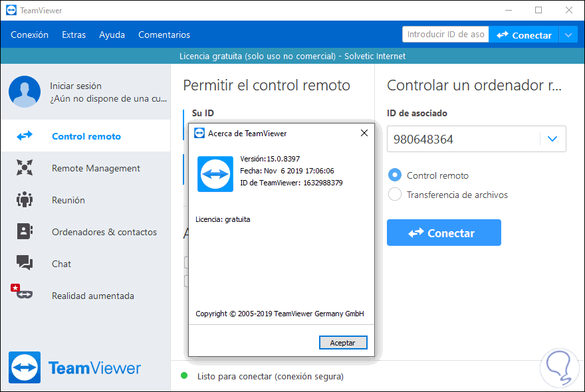Image resolution: width=585 pixels, height=392 pixels.
Task: Click the Ordenadores & contactos address book icon
Action: point(25,231)
